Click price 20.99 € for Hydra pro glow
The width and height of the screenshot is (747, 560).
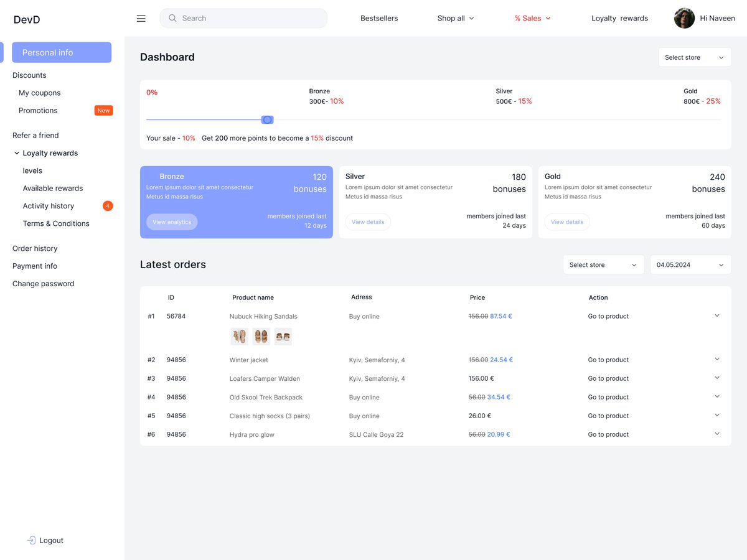499,434
